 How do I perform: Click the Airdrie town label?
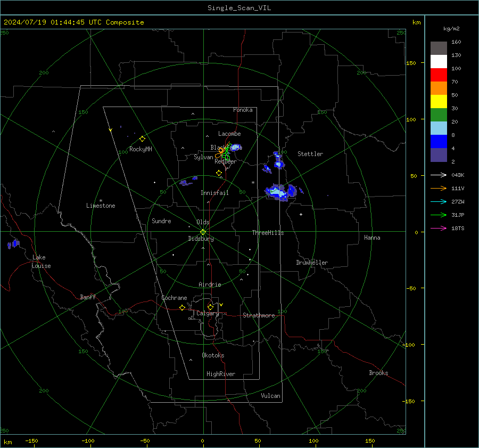pyautogui.click(x=210, y=284)
